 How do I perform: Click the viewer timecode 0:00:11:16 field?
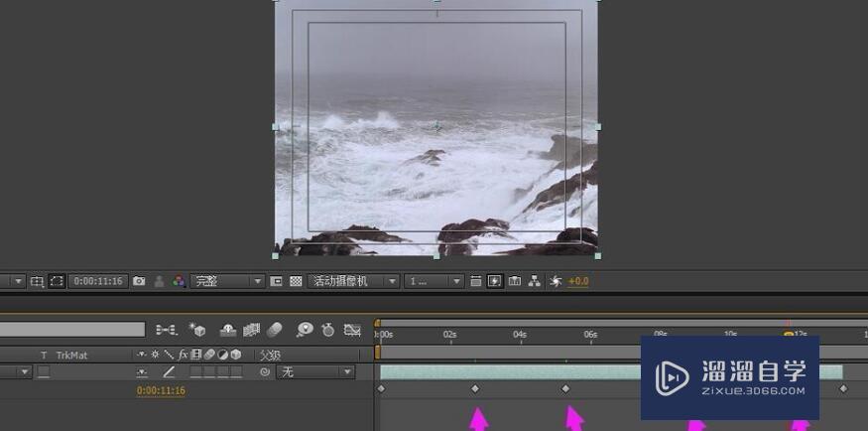(x=98, y=281)
